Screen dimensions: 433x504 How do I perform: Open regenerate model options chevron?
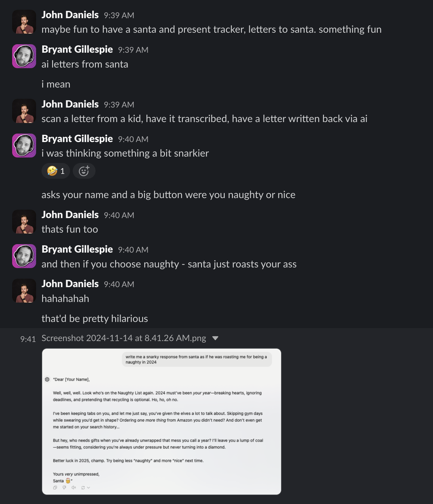(x=89, y=488)
